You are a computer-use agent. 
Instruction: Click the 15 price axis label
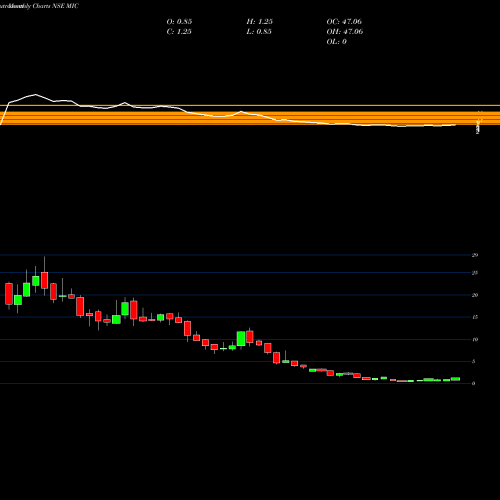coord(475,317)
